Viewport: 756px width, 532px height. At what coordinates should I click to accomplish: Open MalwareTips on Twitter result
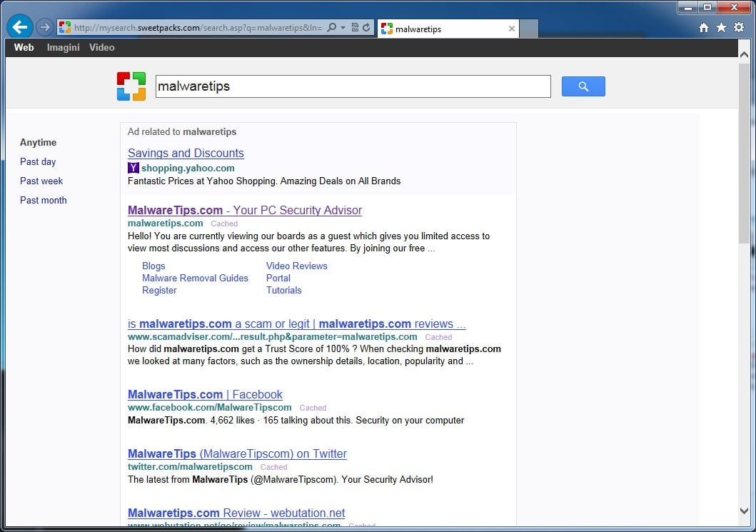(x=237, y=454)
